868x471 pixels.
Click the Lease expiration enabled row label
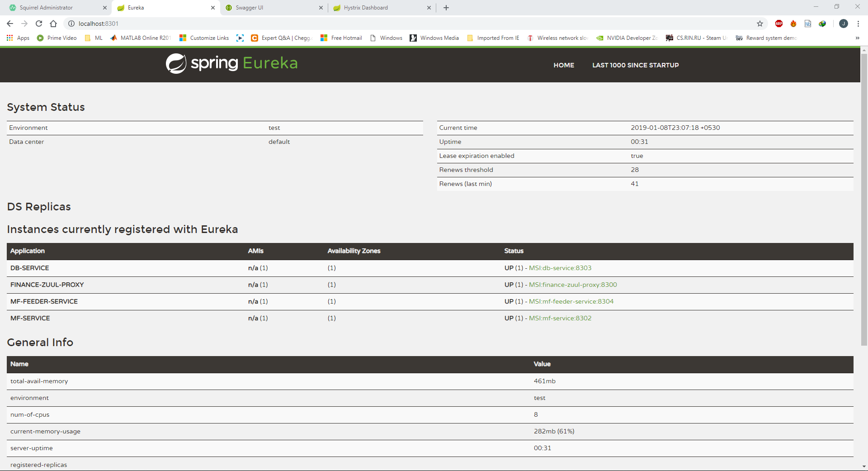(x=476, y=156)
